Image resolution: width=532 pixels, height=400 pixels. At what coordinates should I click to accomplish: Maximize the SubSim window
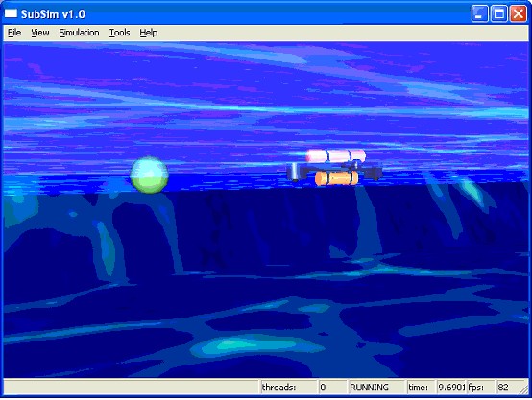498,13
